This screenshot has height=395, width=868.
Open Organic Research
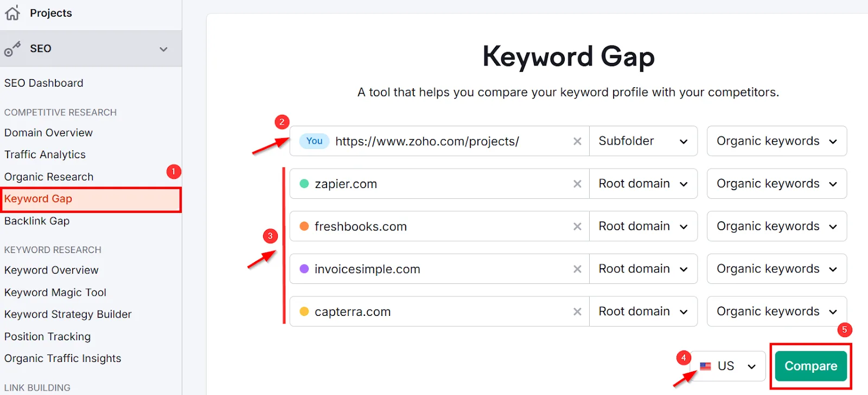tap(49, 177)
